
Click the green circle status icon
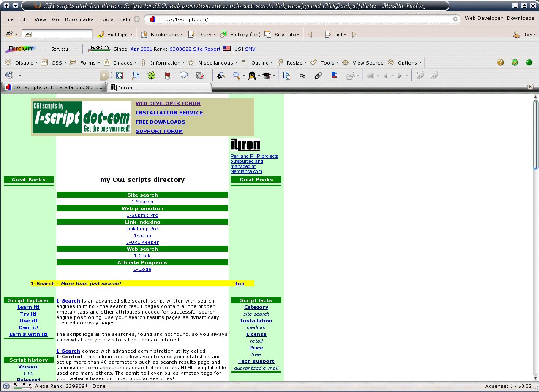click(529, 62)
